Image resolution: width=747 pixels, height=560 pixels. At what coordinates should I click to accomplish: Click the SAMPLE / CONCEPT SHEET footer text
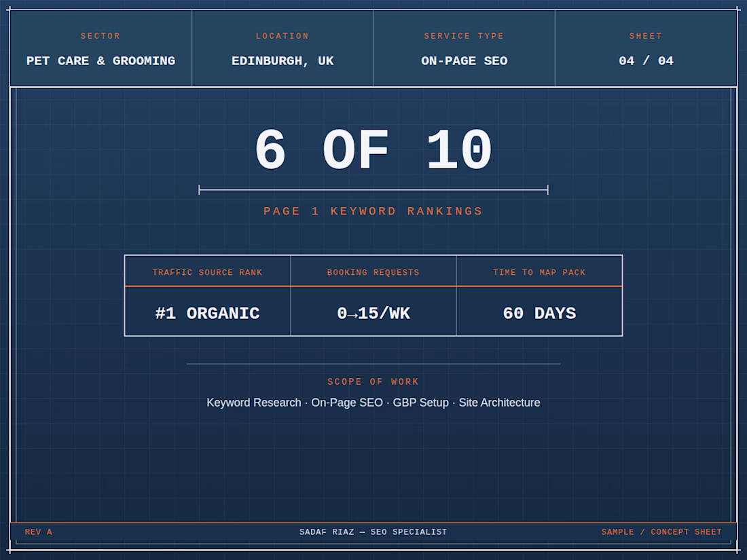click(661, 532)
